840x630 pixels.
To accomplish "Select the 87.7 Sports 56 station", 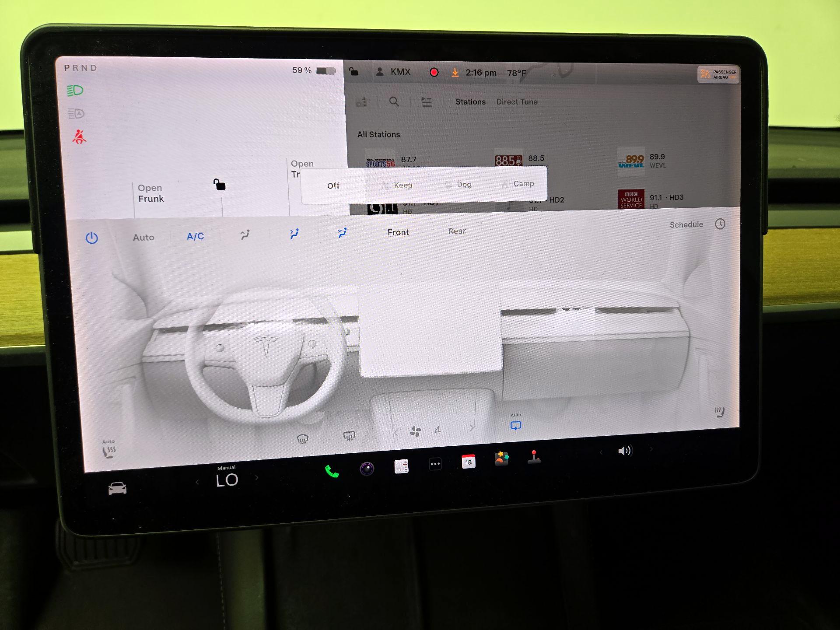I will [392, 161].
